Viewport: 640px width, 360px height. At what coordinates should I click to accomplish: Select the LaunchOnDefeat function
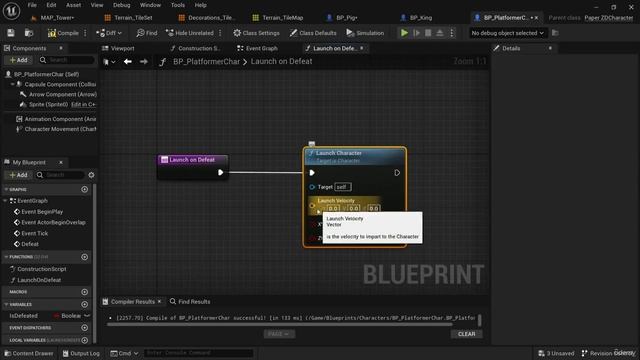(x=39, y=280)
